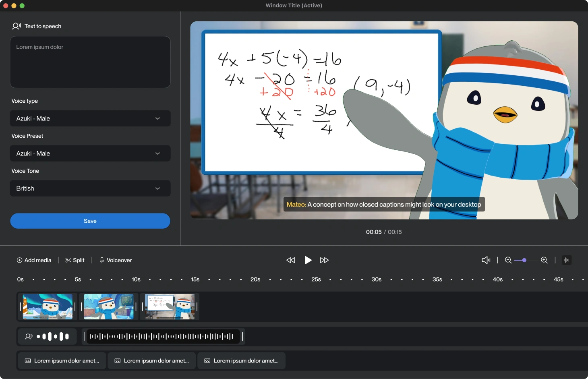Adjust the timeline zoom slider handle
The height and width of the screenshot is (379, 588).
524,260
